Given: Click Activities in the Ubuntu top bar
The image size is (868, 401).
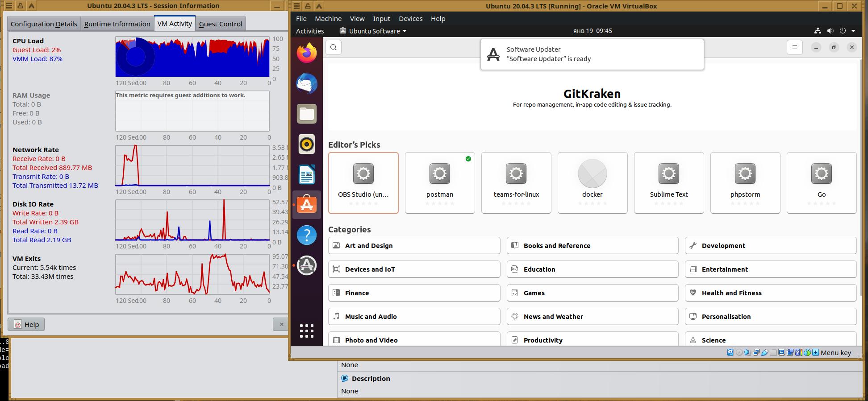Looking at the screenshot, I should 310,31.
